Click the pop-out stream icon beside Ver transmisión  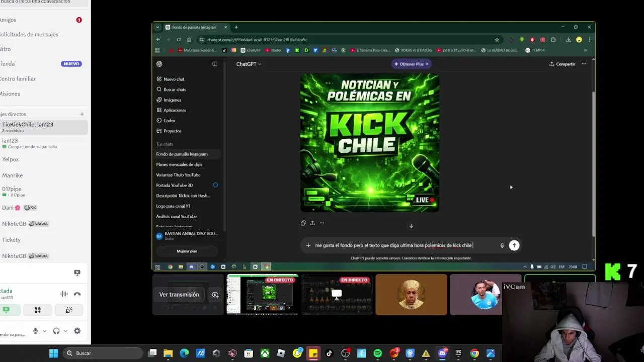(x=215, y=295)
